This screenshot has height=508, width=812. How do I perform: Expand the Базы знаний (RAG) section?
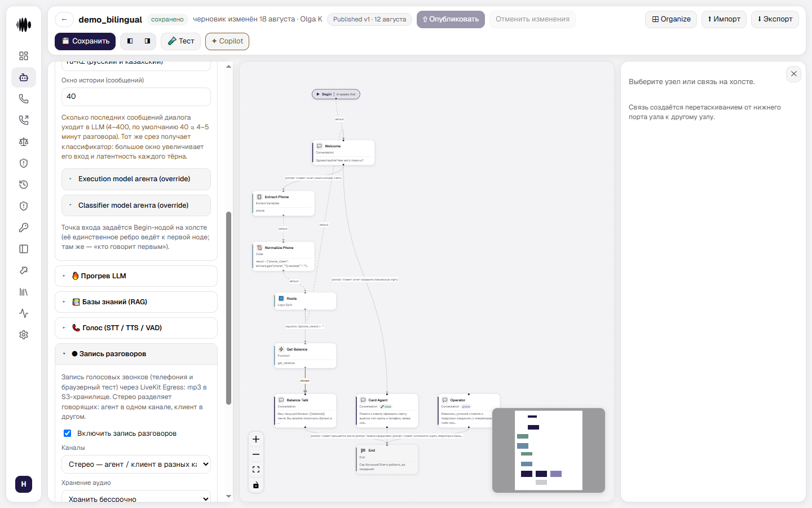(136, 302)
